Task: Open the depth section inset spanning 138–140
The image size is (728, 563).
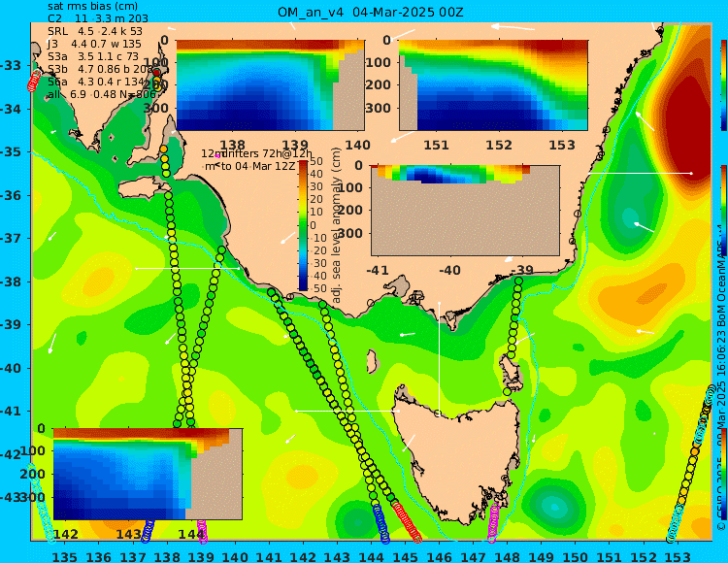Action: pos(270,85)
